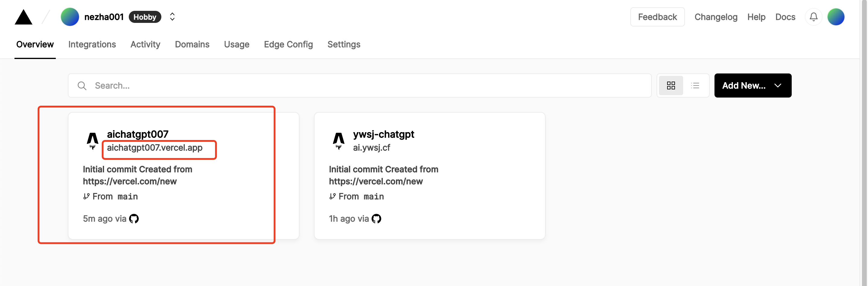
Task: Click the ywsj-chatgpt project logo icon
Action: 338,141
